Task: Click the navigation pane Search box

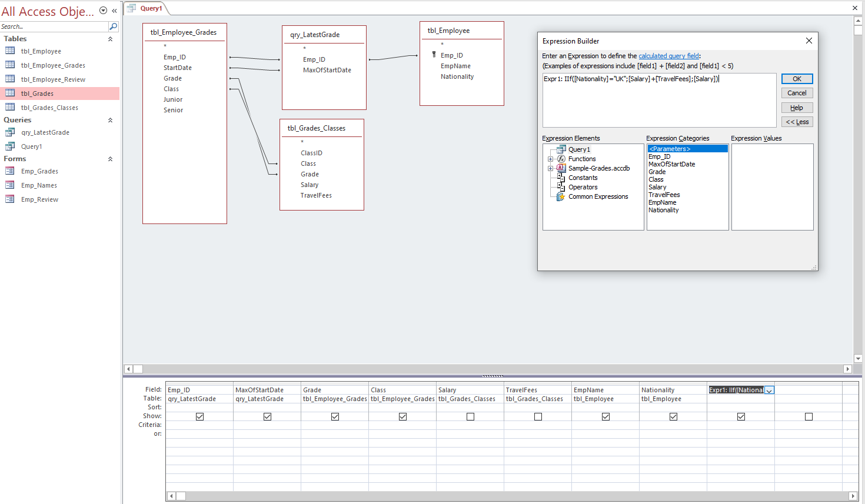Action: (x=54, y=26)
